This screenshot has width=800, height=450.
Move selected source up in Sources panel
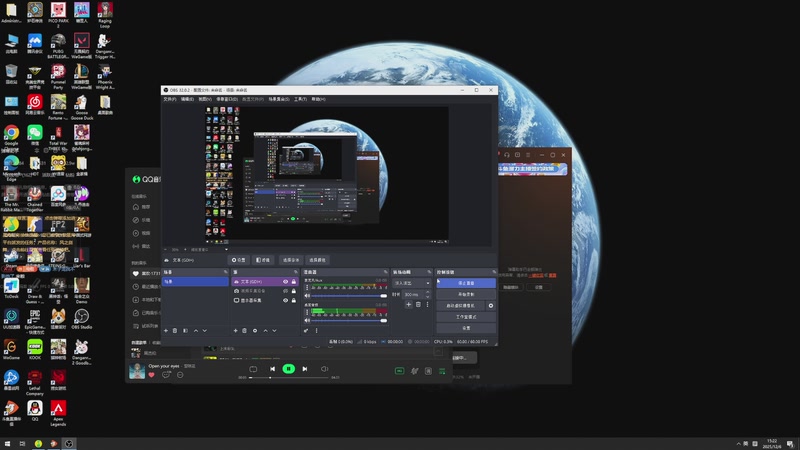[x=265, y=331]
